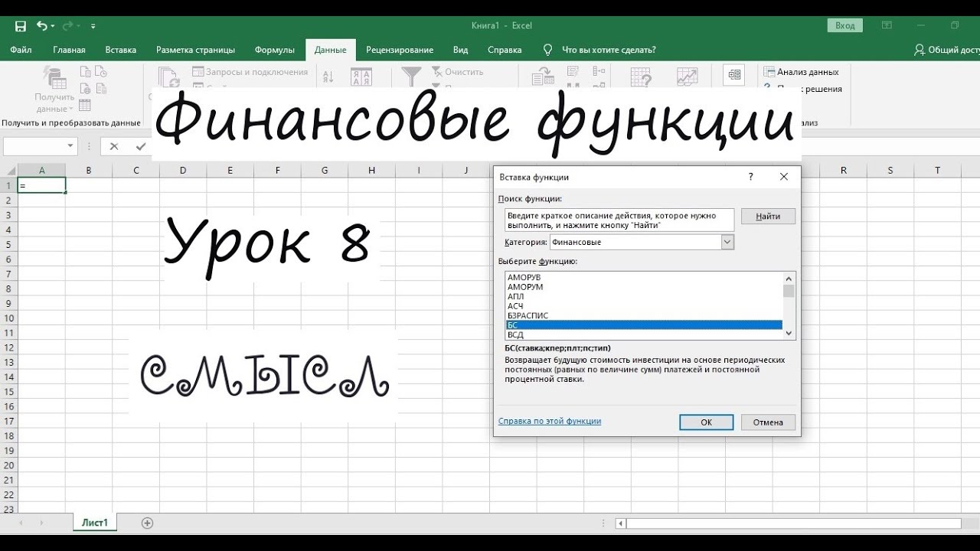This screenshot has width=980, height=551.
Task: Click function list scroll up arrow
Action: click(789, 279)
